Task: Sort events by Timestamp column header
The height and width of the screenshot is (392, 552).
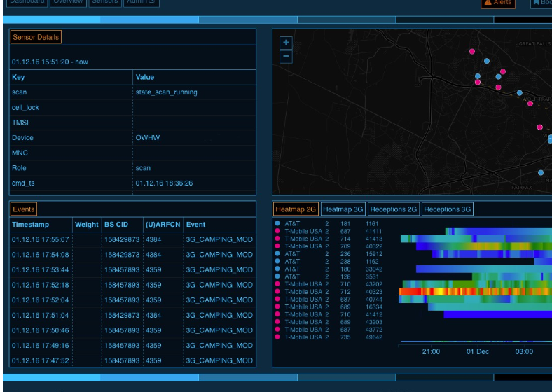Action: [x=30, y=225]
